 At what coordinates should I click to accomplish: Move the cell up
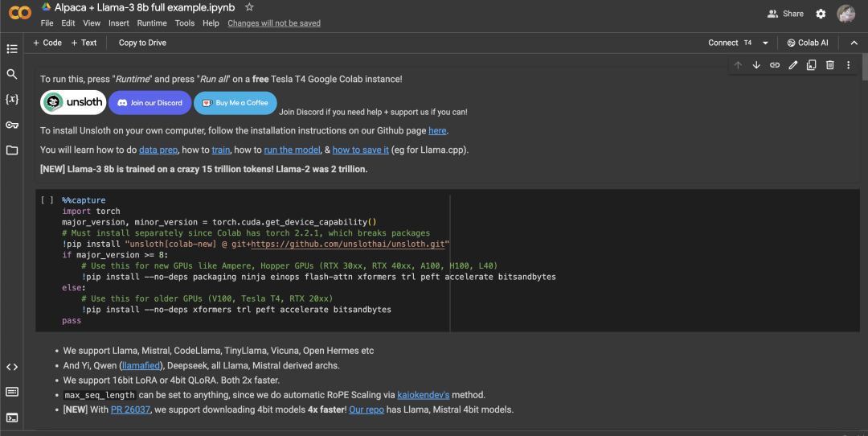pos(738,65)
